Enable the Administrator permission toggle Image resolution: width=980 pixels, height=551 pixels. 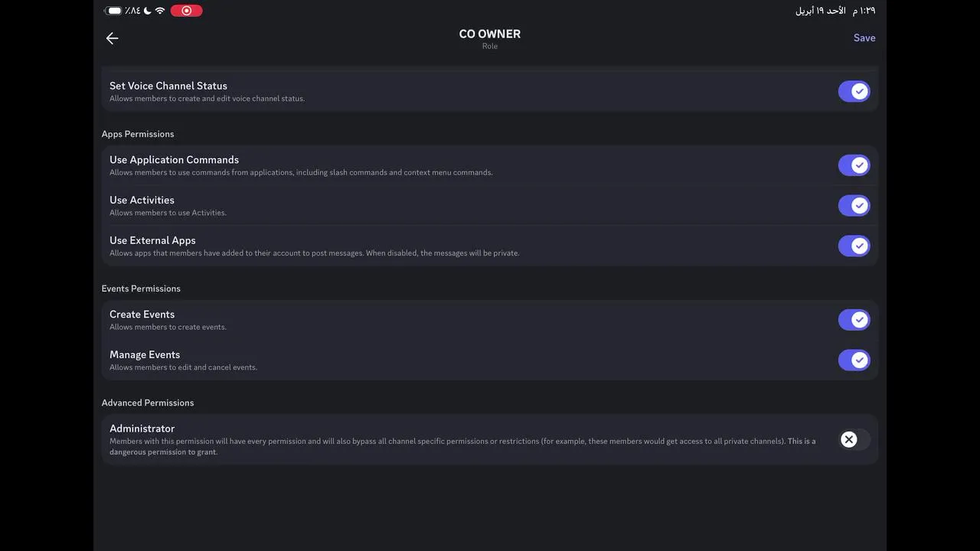[x=854, y=439]
